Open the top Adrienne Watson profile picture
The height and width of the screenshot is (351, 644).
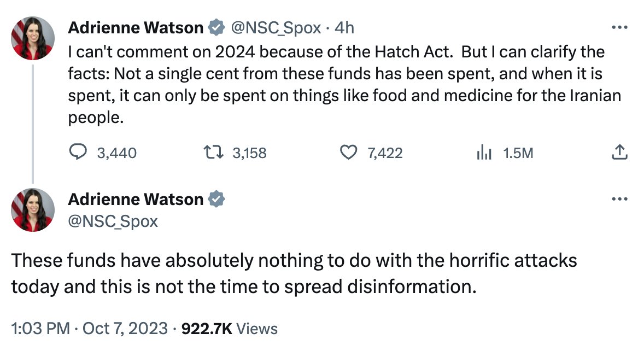32,38
